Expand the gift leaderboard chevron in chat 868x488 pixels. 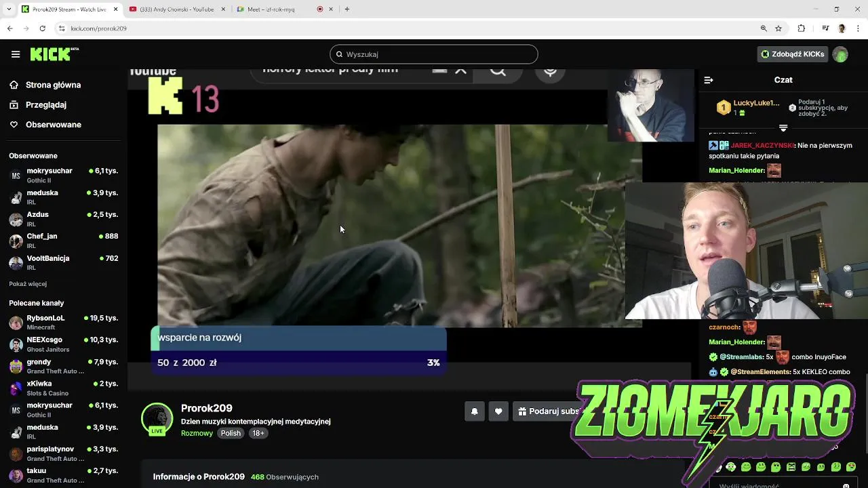click(x=783, y=128)
